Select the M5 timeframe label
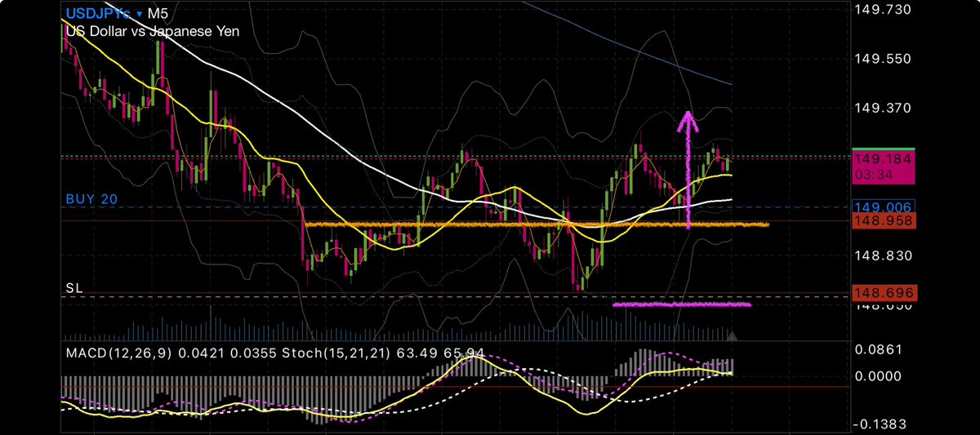The image size is (980, 435). tap(158, 15)
